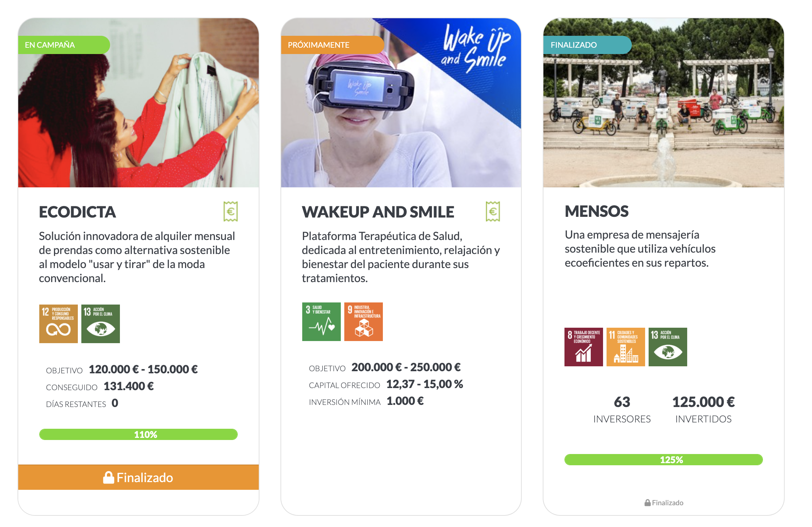This screenshot has height=527, width=812.
Task: Click the euro receipt icon beside ECODICTA
Action: pos(231,211)
